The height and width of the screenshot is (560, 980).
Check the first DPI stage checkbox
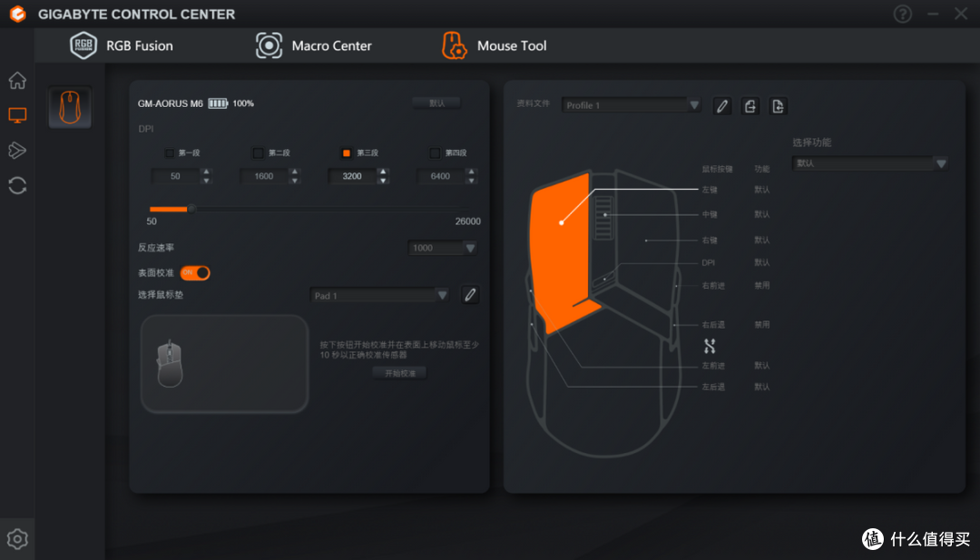pyautogui.click(x=170, y=152)
